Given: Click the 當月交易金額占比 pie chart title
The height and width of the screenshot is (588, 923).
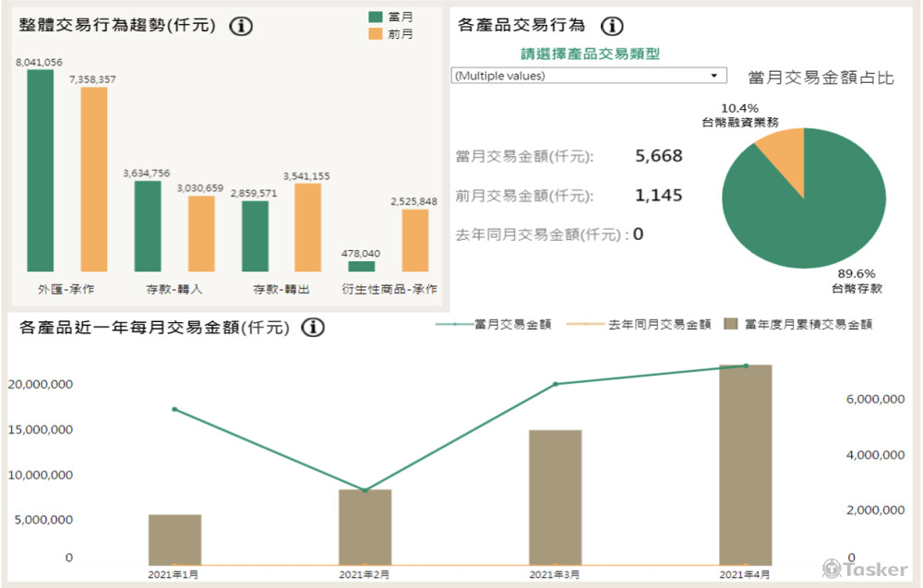Looking at the screenshot, I should [821, 78].
